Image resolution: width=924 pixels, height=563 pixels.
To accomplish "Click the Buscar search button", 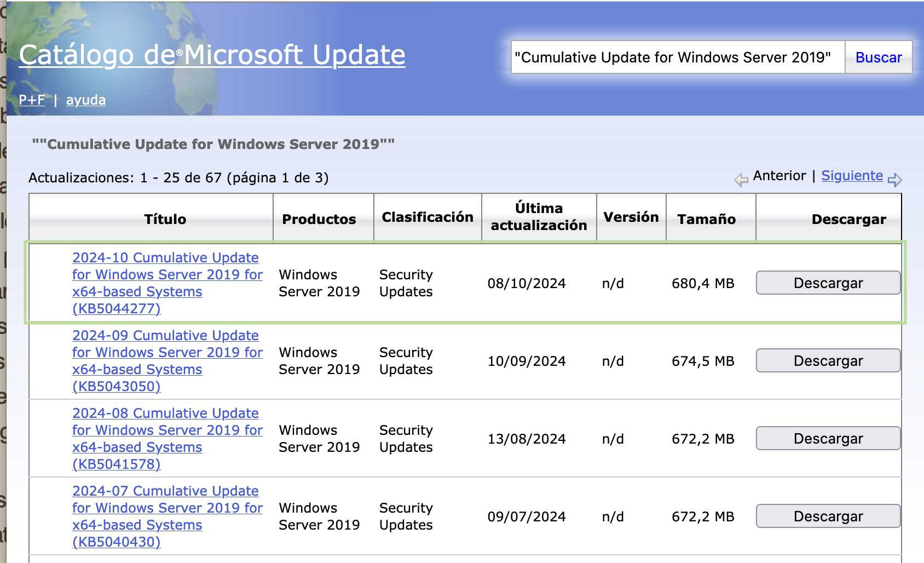I will pyautogui.click(x=878, y=57).
